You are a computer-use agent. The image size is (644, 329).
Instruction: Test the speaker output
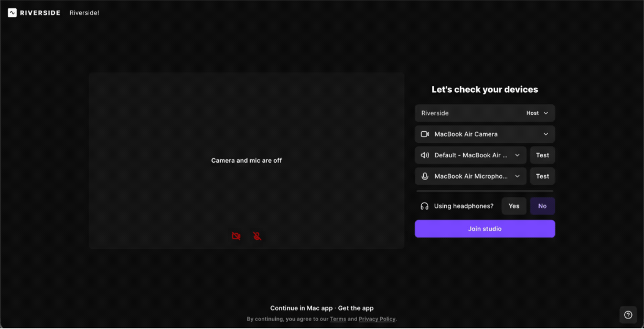[542, 155]
